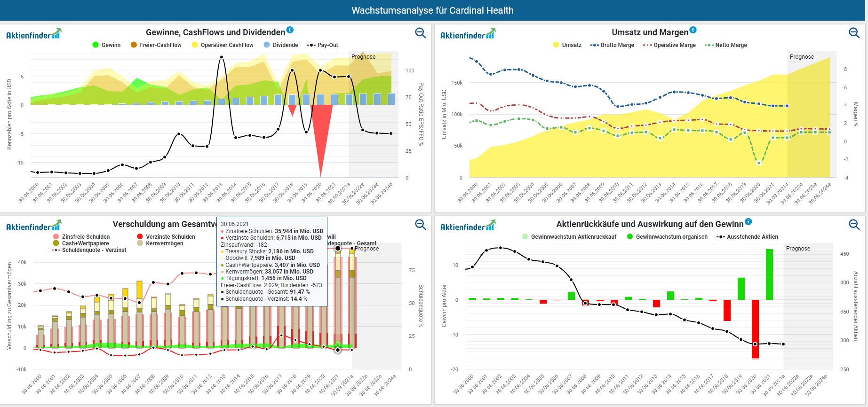Zoom the Umsatz und Margen chart
Viewport: 868px width, 407px height.
point(854,33)
